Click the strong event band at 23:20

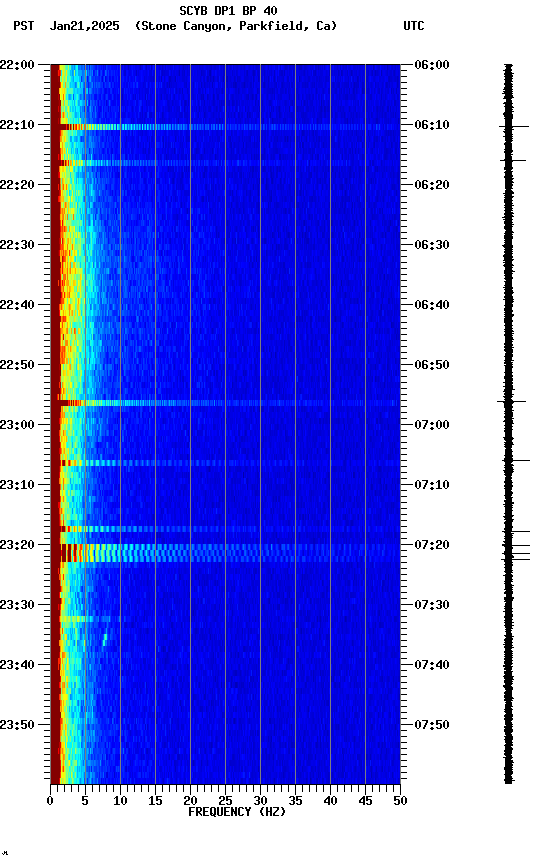click(225, 553)
